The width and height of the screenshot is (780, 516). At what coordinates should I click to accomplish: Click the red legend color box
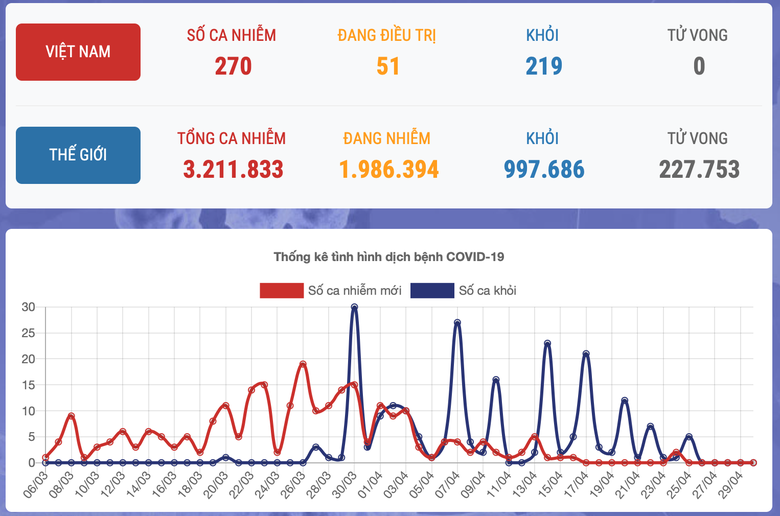pos(282,291)
